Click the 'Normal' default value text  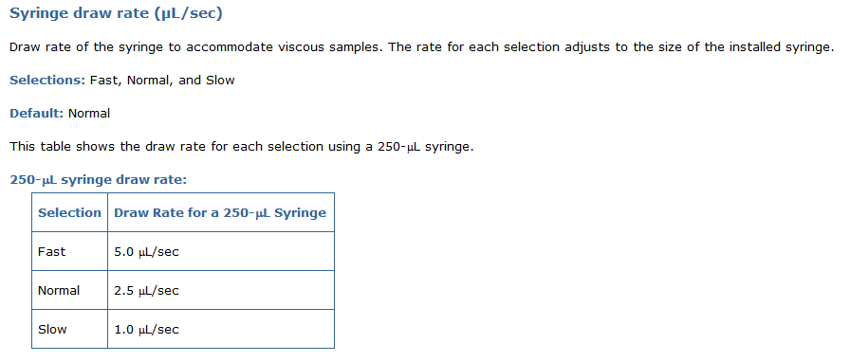(x=89, y=114)
